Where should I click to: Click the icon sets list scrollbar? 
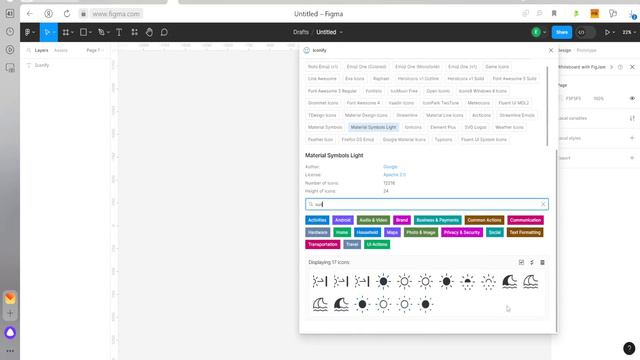tap(547, 106)
